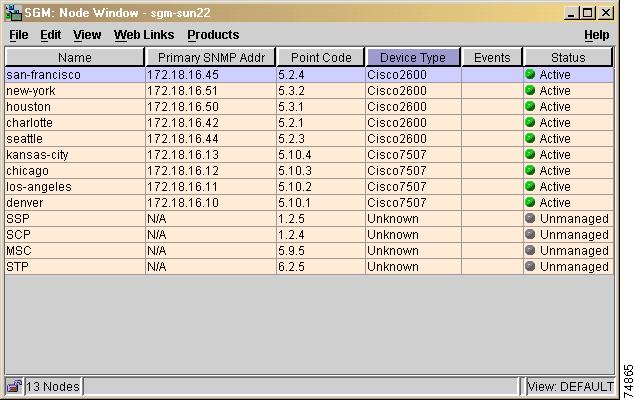Select the seattle node name
The width and height of the screenshot is (635, 400).
pyautogui.click(x=24, y=139)
